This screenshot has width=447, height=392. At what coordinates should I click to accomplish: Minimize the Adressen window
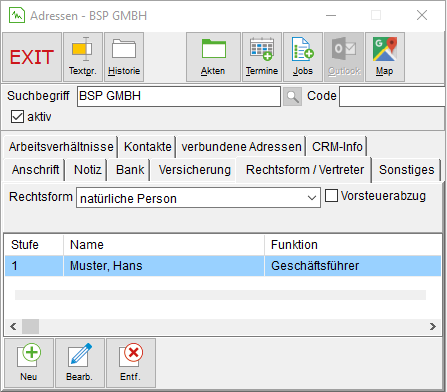331,15
